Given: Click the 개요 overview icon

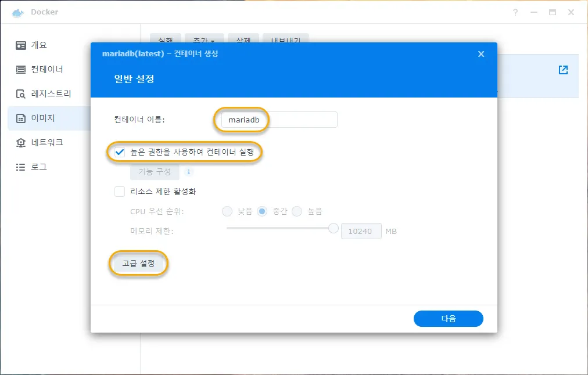Looking at the screenshot, I should [x=20, y=45].
